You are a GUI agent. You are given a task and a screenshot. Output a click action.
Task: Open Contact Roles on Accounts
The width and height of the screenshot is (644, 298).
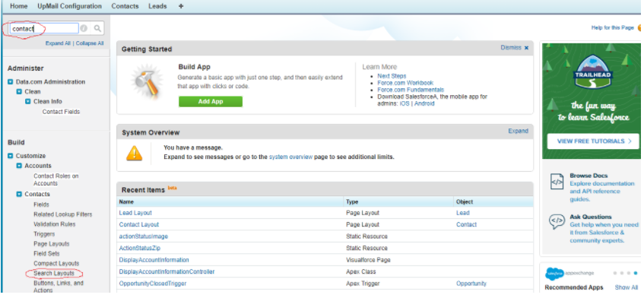pyautogui.click(x=56, y=179)
